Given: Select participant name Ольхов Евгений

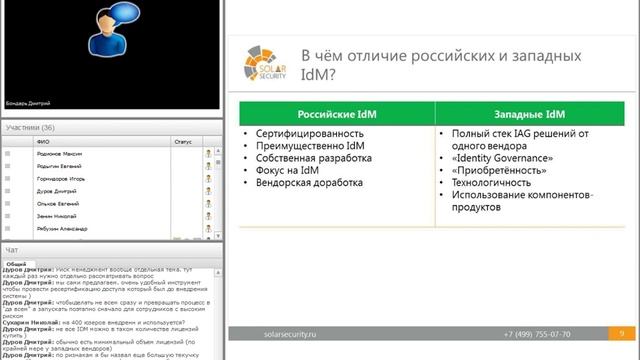Looking at the screenshot, I should (x=58, y=204).
